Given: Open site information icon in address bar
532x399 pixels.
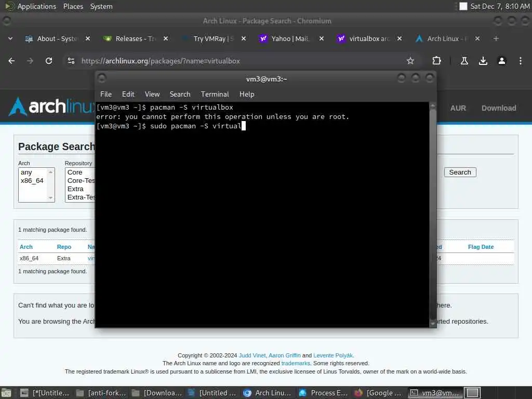Looking at the screenshot, I should coord(71,61).
